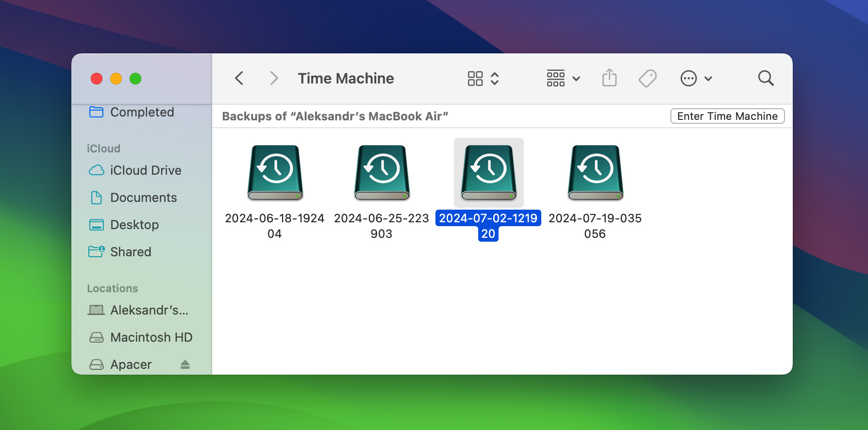This screenshot has width=868, height=430.
Task: Select backup disk 2024-06-18-192404
Action: (x=275, y=173)
